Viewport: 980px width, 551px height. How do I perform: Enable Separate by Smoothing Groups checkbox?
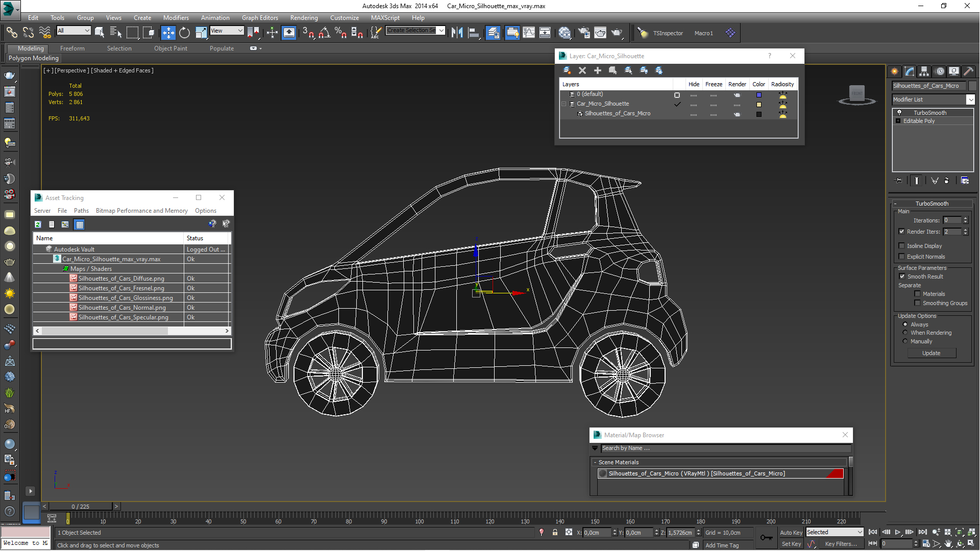917,303
